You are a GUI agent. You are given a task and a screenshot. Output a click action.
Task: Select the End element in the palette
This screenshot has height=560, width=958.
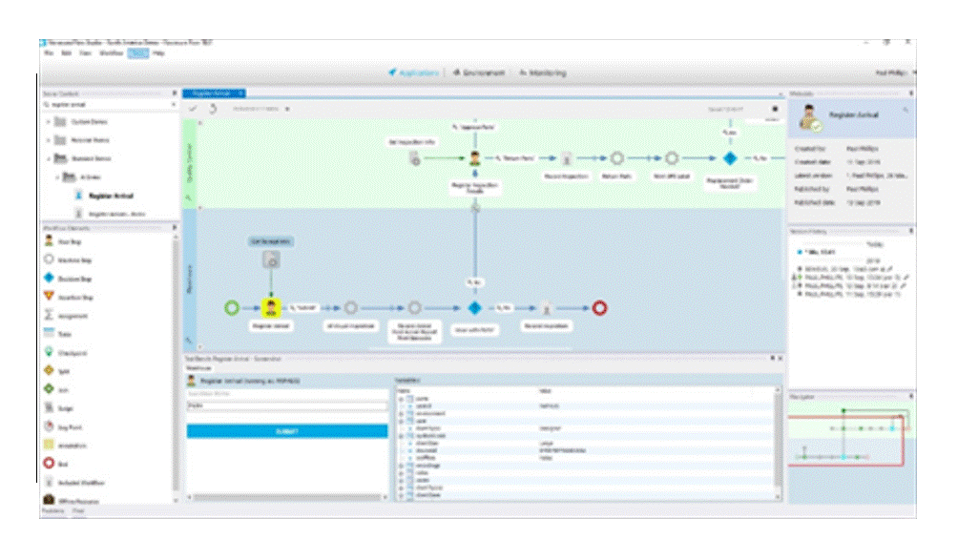55,464
